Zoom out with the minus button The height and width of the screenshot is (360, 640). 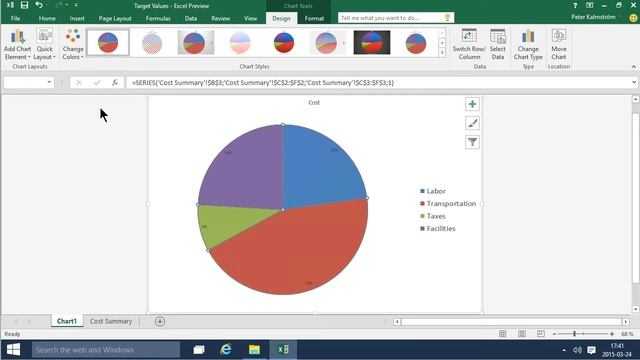click(554, 334)
